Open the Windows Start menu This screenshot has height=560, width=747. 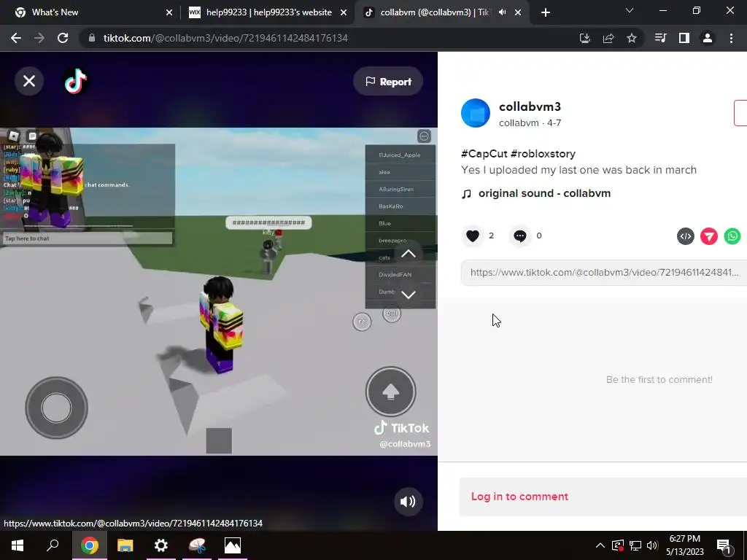click(18, 545)
